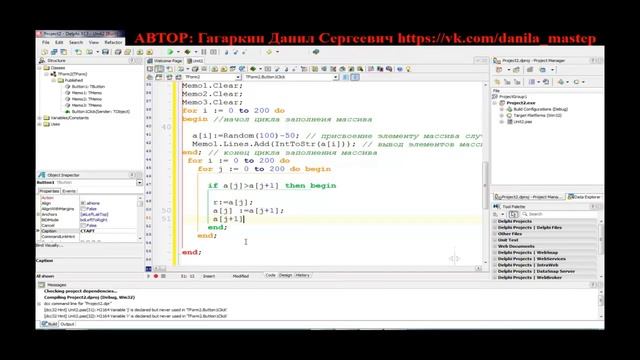Select Unit2.pas in Project Manager
The image size is (640, 360).
[x=523, y=122]
